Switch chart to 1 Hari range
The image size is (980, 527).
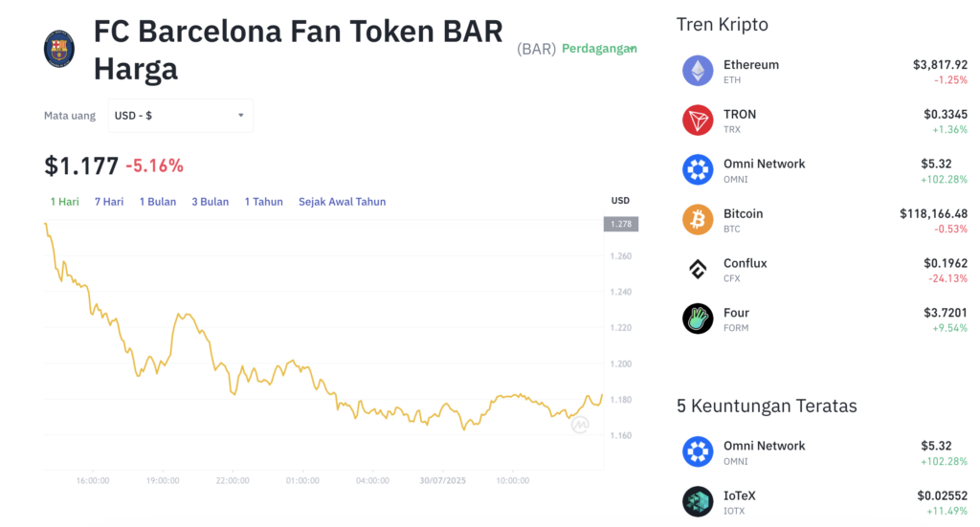click(x=64, y=202)
